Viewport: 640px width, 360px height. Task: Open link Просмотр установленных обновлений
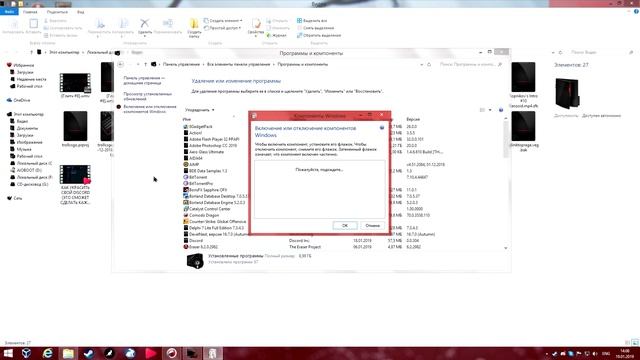(x=147, y=96)
